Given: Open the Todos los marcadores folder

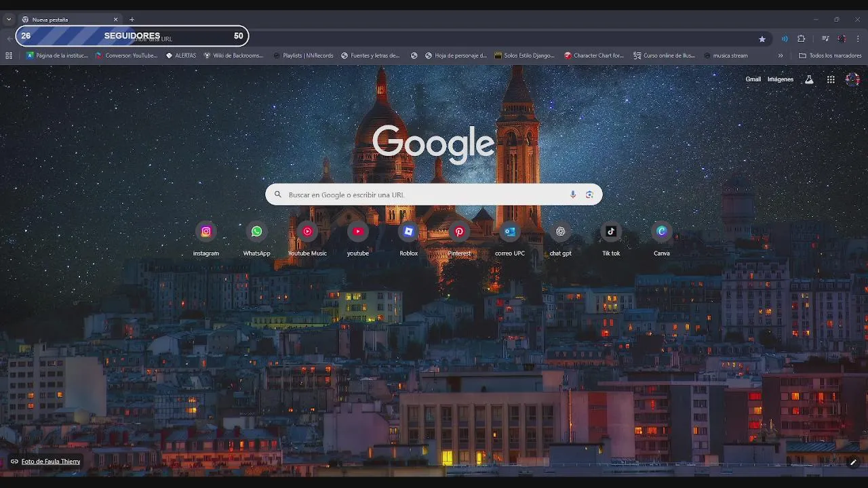Looking at the screenshot, I should pyautogui.click(x=830, y=56).
